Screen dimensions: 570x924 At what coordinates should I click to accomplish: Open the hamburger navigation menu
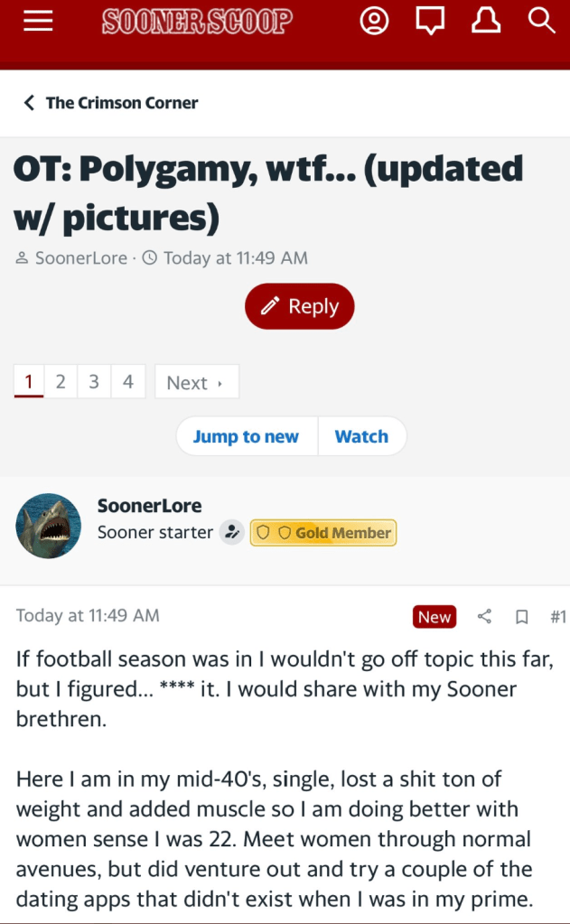click(38, 21)
